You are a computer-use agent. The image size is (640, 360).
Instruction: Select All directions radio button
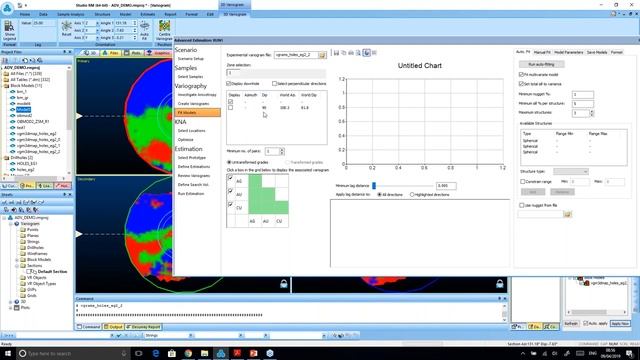(x=380, y=195)
